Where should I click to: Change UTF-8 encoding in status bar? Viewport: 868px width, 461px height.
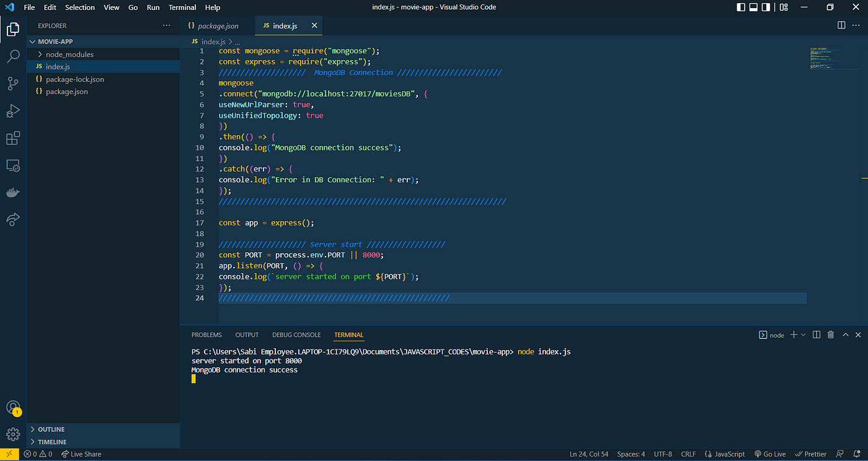662,454
